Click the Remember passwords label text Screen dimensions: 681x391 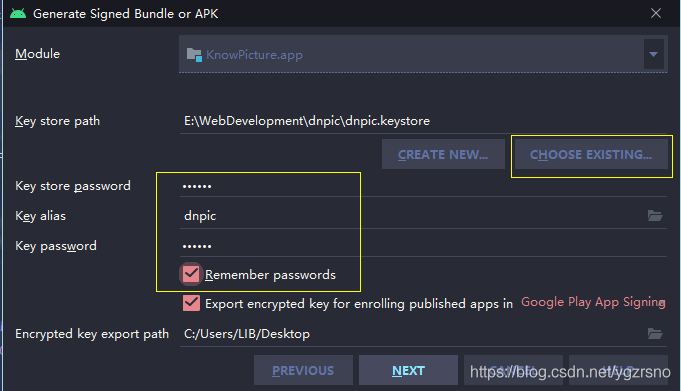click(270, 275)
